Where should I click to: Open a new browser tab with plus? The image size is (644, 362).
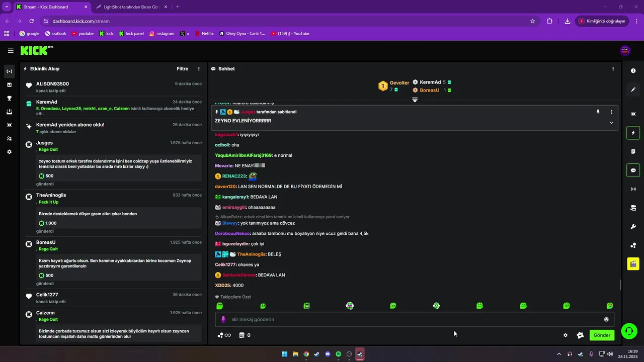(x=178, y=7)
